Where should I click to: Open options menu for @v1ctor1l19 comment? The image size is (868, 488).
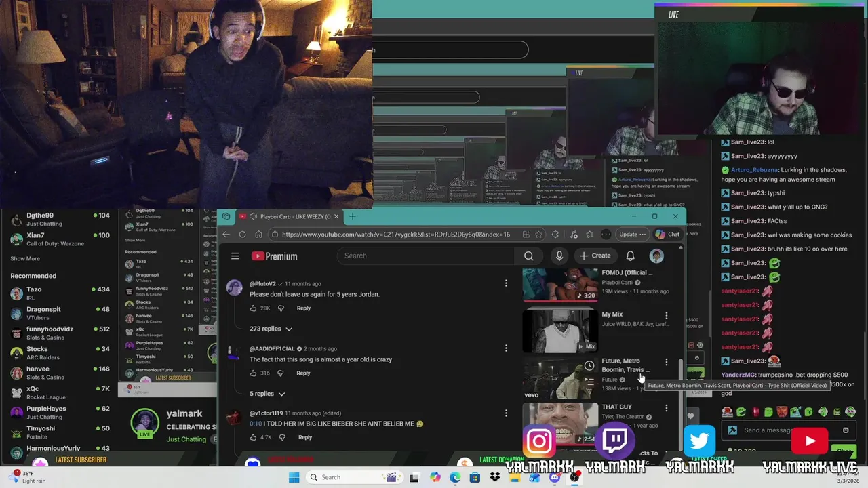506,413
